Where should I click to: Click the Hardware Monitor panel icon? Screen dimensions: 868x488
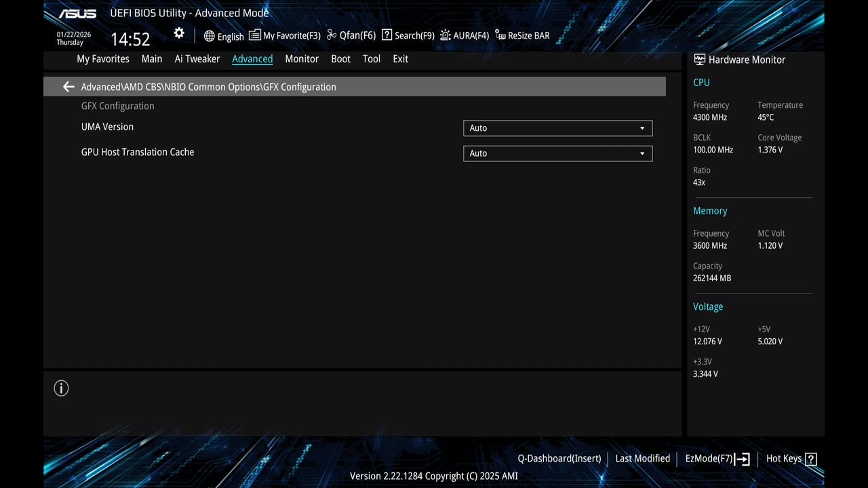698,59
